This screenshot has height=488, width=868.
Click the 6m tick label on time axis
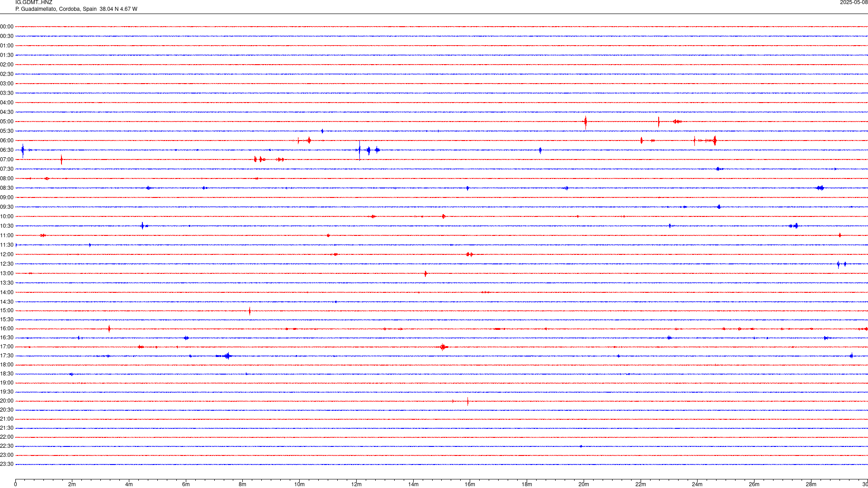(186, 484)
